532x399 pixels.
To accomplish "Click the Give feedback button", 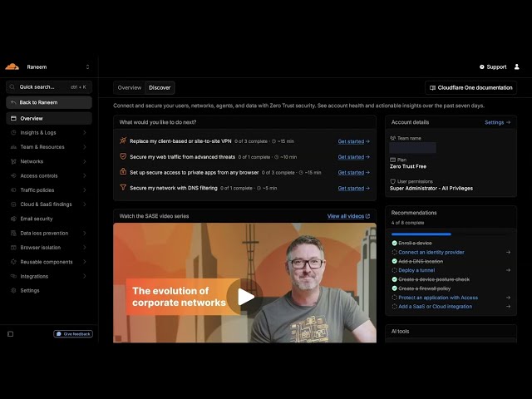I will [73, 334].
